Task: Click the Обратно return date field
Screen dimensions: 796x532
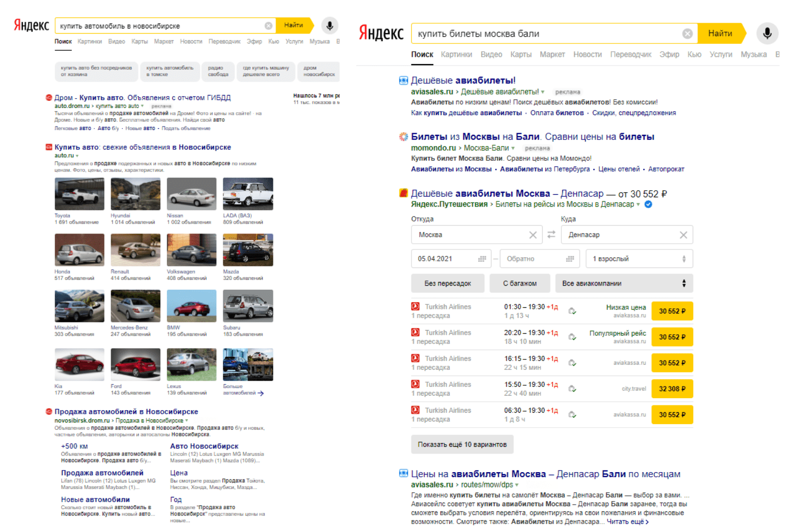Action: tap(540, 259)
